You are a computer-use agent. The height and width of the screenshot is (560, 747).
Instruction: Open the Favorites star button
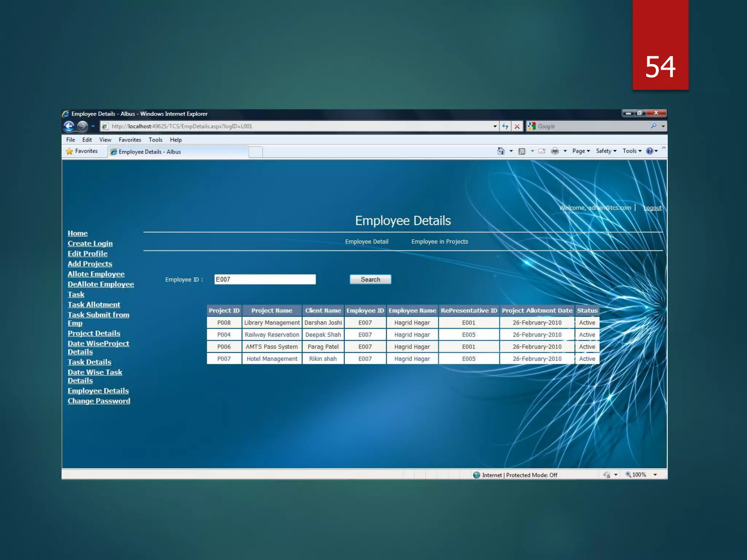click(82, 151)
